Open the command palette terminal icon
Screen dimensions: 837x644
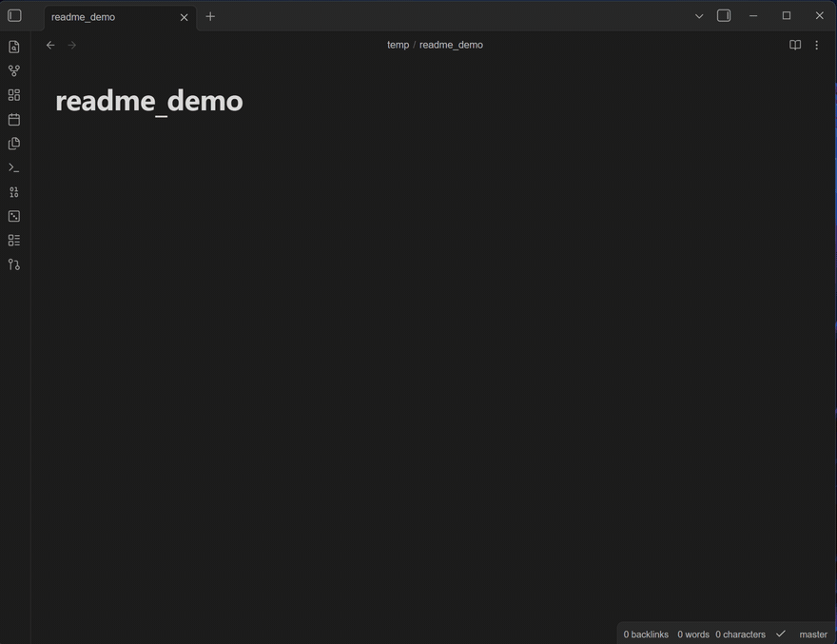pos(14,167)
